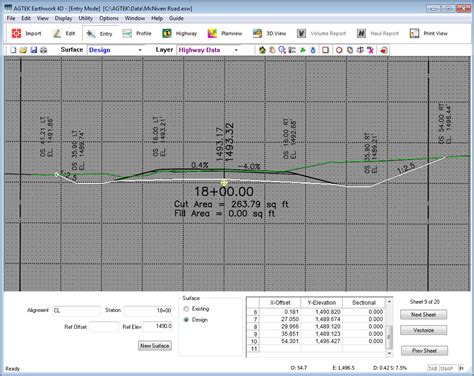Click the New Surface button
Screen dimensions: 474x376
155,346
